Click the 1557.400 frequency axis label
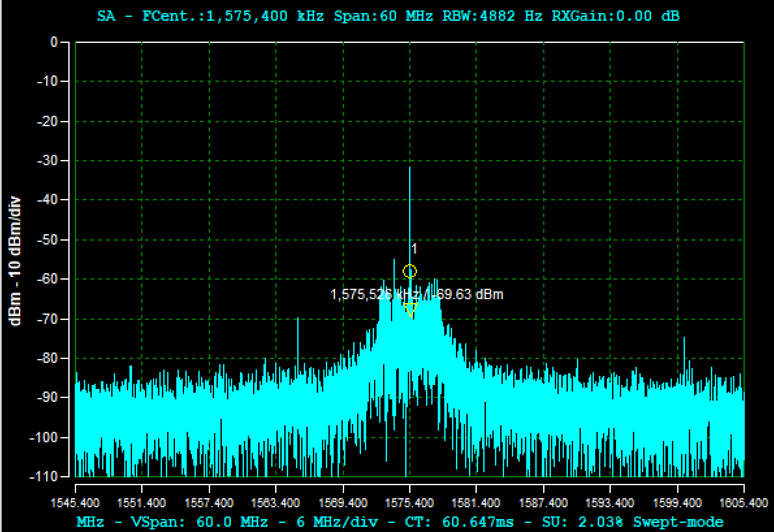Image resolution: width=774 pixels, height=532 pixels. point(209,503)
